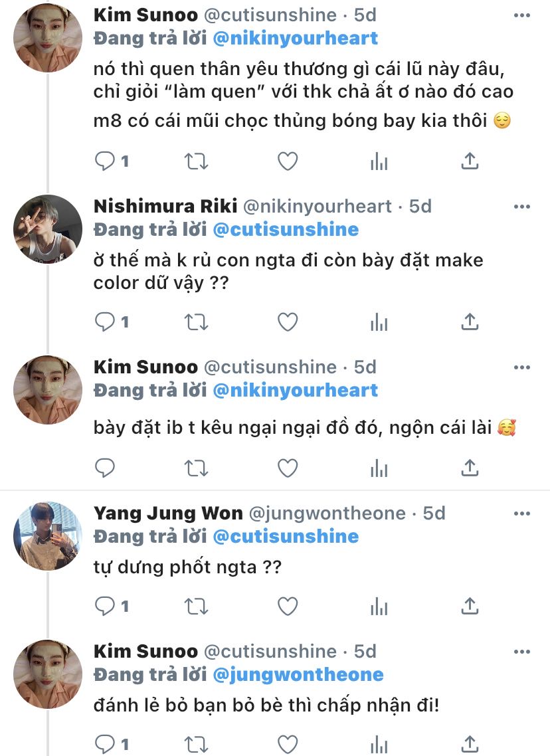
Task: Reply to Kim Sunoo's first tweet
Action: pyautogui.click(x=105, y=161)
